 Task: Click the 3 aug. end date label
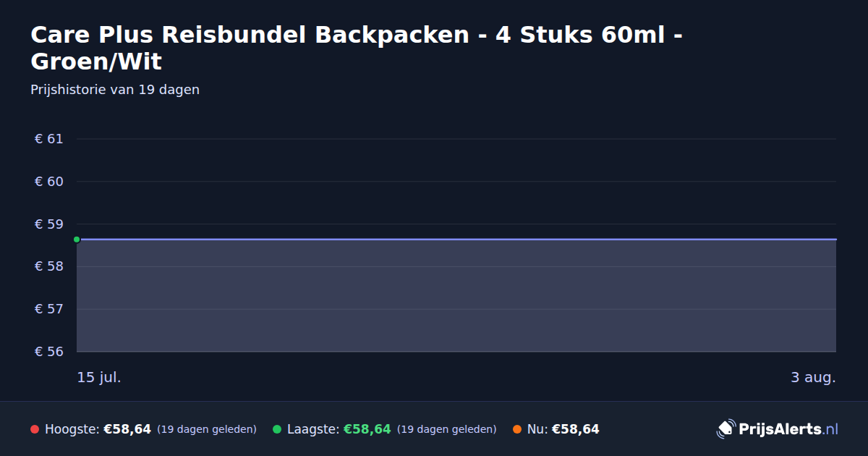(813, 377)
